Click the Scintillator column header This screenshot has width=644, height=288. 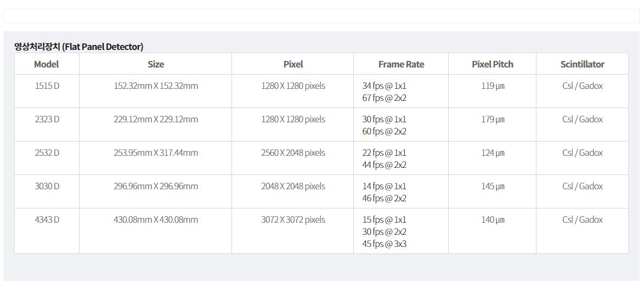583,64
